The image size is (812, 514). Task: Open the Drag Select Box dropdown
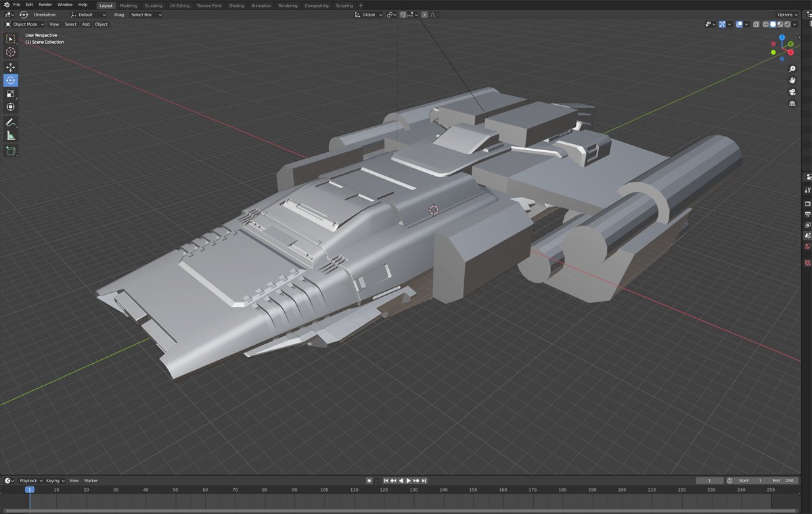(x=145, y=15)
